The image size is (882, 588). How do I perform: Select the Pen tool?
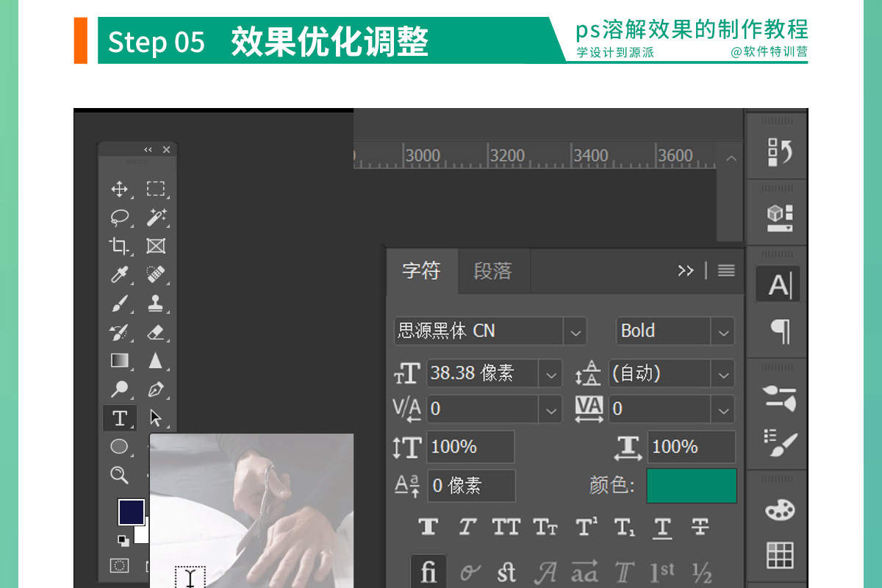(155, 390)
